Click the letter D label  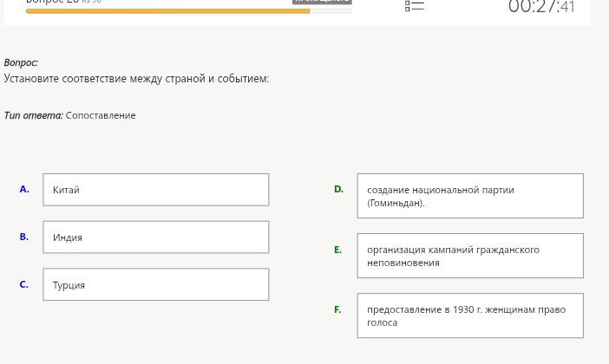click(x=338, y=190)
